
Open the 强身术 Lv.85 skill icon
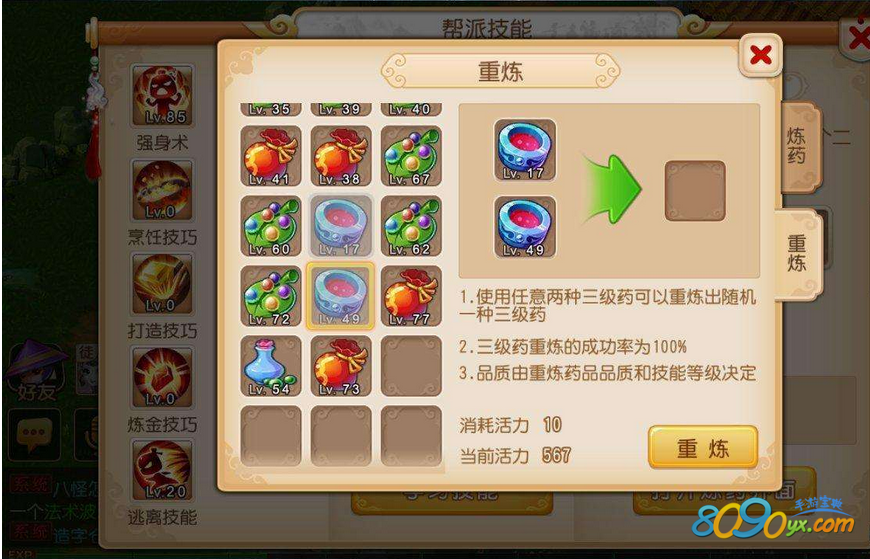[162, 95]
